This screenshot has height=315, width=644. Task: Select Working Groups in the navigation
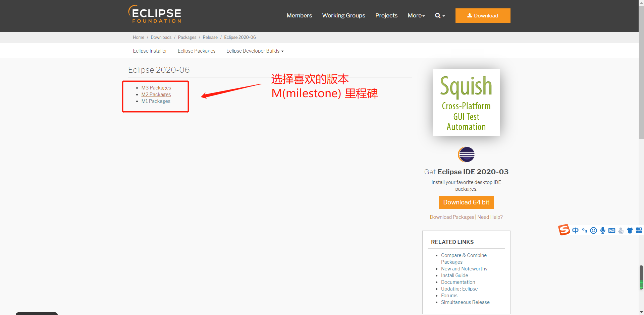click(x=343, y=15)
